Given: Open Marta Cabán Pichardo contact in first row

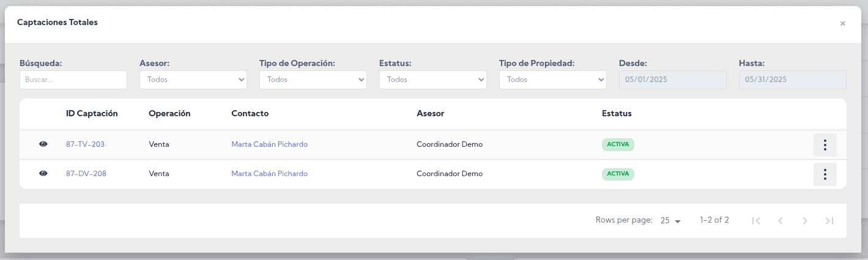Looking at the screenshot, I should [269, 144].
